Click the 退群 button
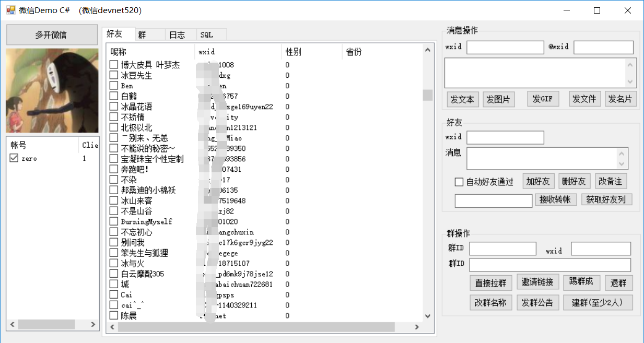The width and height of the screenshot is (644, 343). (x=619, y=283)
